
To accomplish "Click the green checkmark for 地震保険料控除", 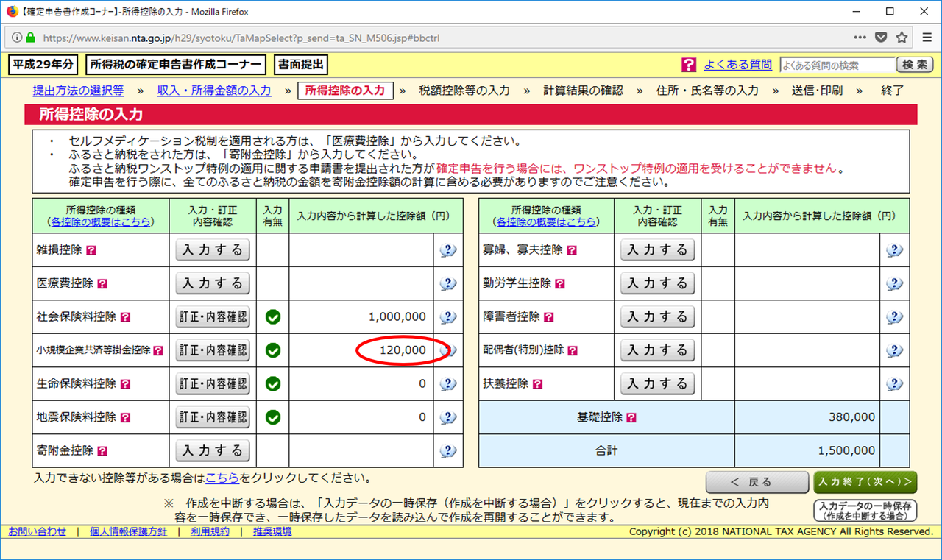I will tap(272, 417).
